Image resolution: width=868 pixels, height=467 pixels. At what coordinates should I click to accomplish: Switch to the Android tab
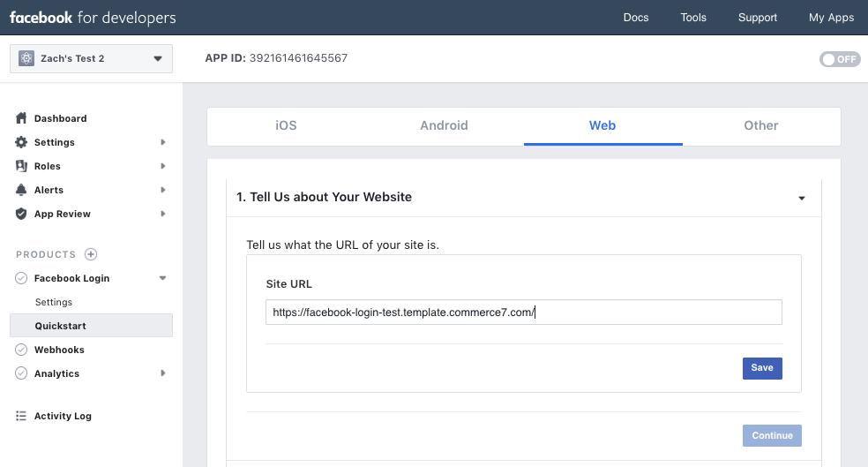tap(444, 125)
